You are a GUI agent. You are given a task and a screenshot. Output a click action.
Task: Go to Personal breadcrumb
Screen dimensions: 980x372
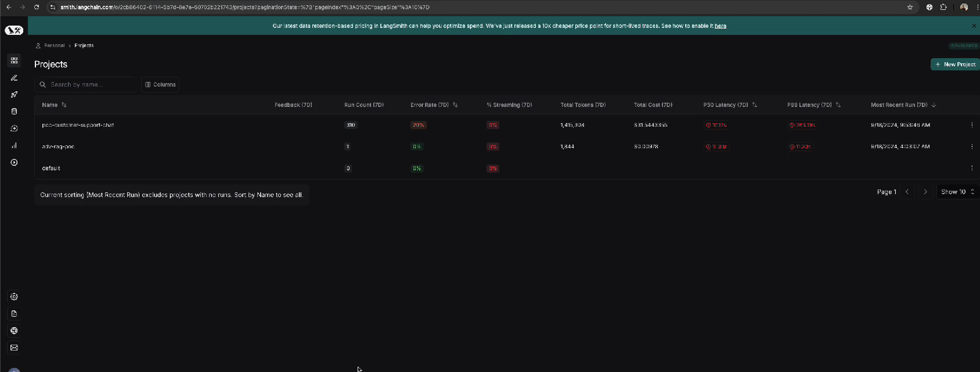tap(55, 45)
